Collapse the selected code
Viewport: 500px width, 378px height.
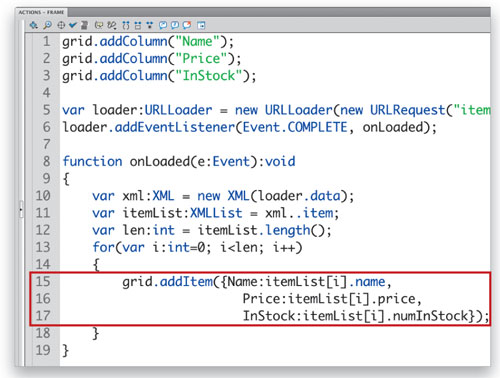(x=137, y=25)
